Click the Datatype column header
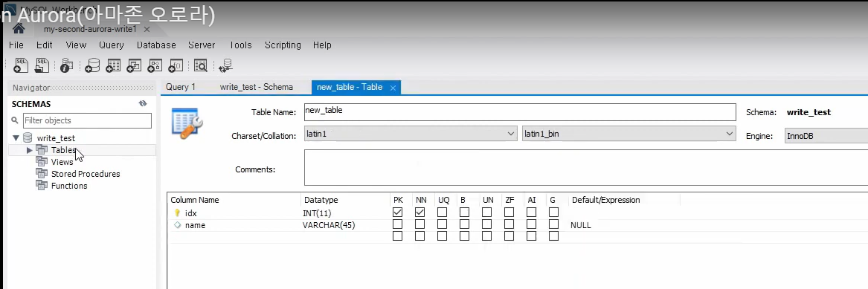Image resolution: width=868 pixels, height=289 pixels. click(x=321, y=200)
